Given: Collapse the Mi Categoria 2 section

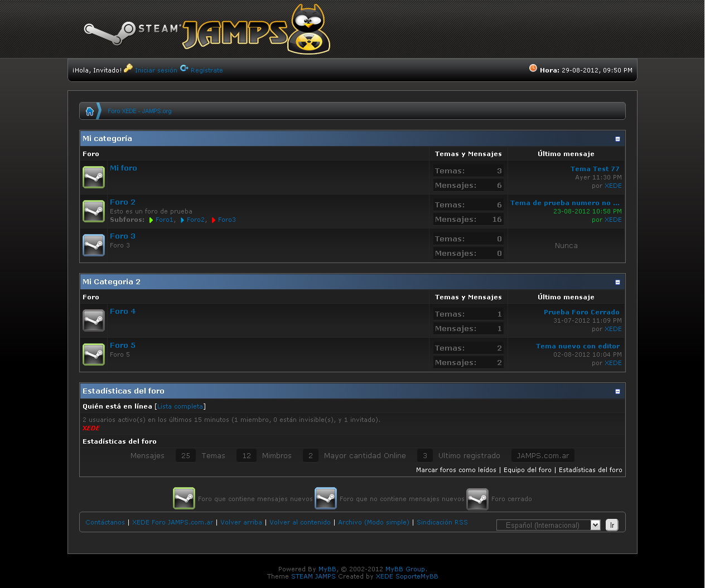Looking at the screenshot, I should click(617, 282).
